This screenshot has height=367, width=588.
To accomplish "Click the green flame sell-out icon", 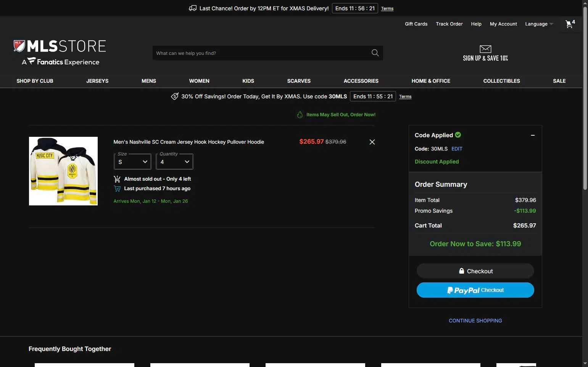I will coord(300,114).
